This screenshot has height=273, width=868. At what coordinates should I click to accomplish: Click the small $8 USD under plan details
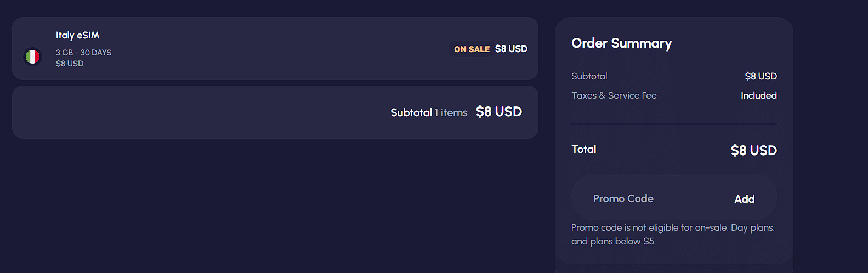click(x=70, y=64)
